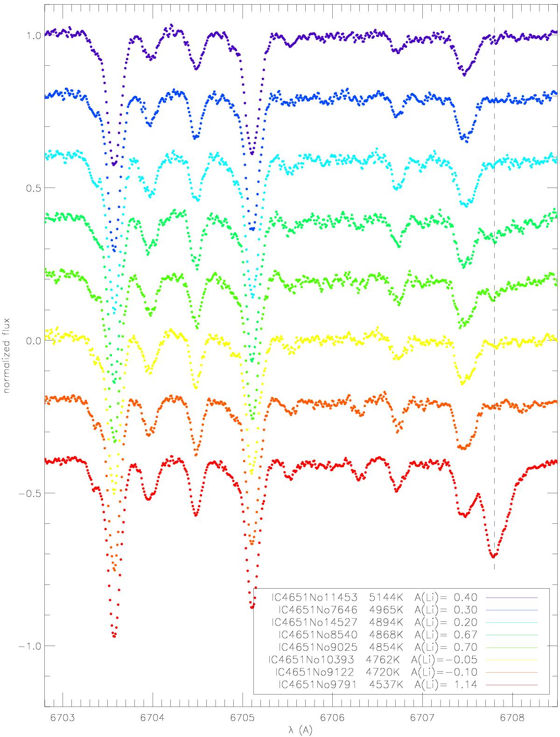The height and width of the screenshot is (737, 560).
Task: Click the yellow legend line for A(Li)=-0.05
Action: click(512, 660)
